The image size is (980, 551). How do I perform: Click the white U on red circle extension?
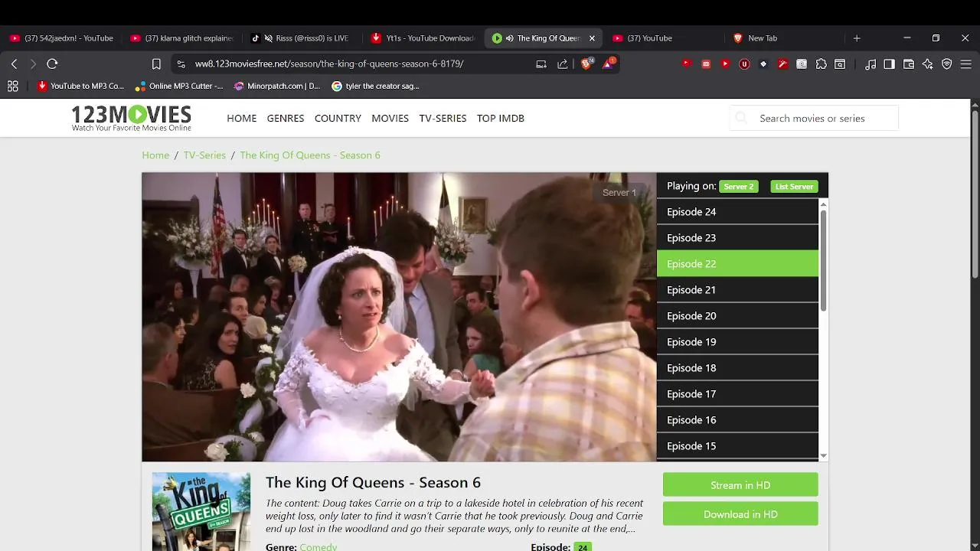[744, 64]
